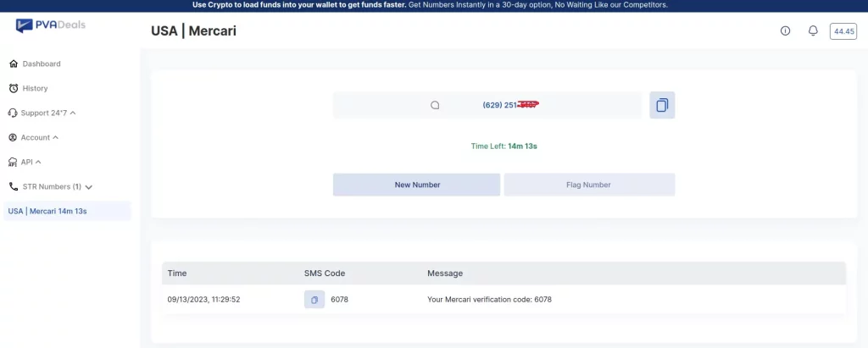This screenshot has height=348, width=868.
Task: Open the Account menu
Action: 33,137
